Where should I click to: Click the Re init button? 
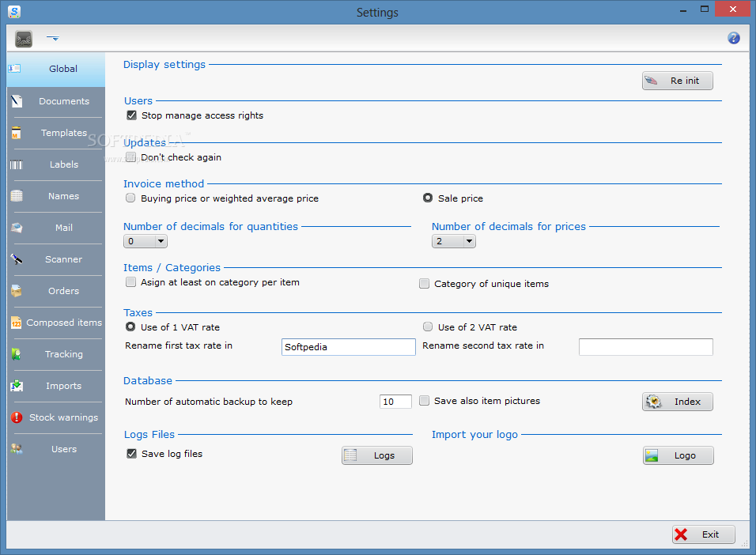tap(678, 81)
